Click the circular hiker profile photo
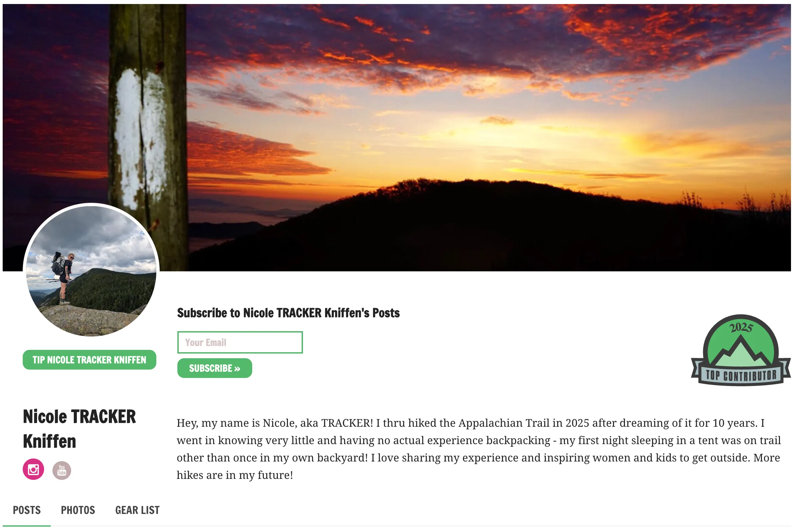The width and height of the screenshot is (793, 532). 91,271
